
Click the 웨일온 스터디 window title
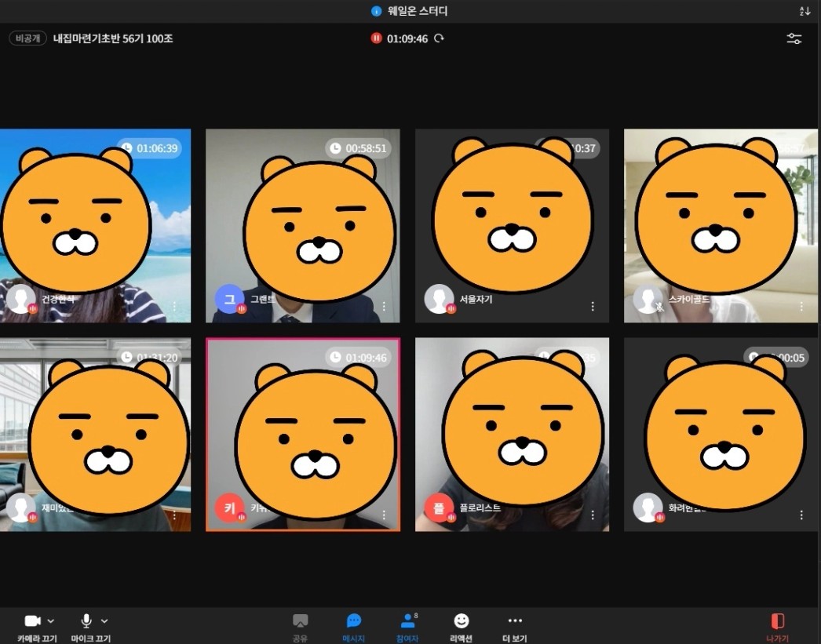coord(418,11)
